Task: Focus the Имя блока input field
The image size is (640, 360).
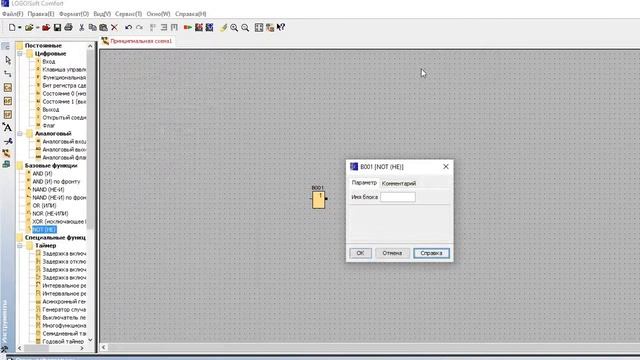Action: pos(398,197)
